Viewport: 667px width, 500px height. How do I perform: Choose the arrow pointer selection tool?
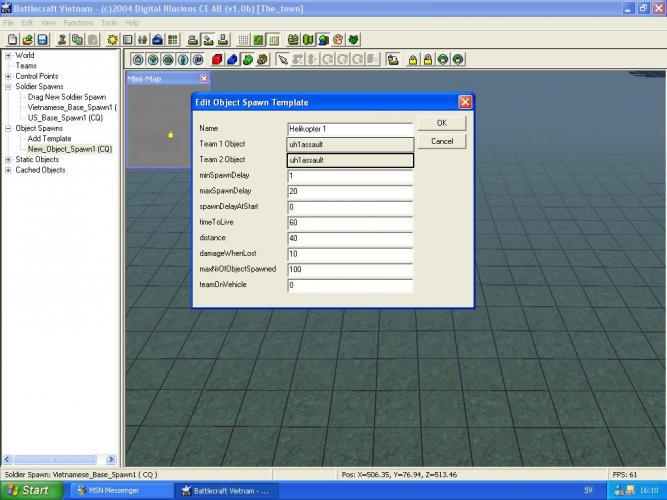pos(283,59)
